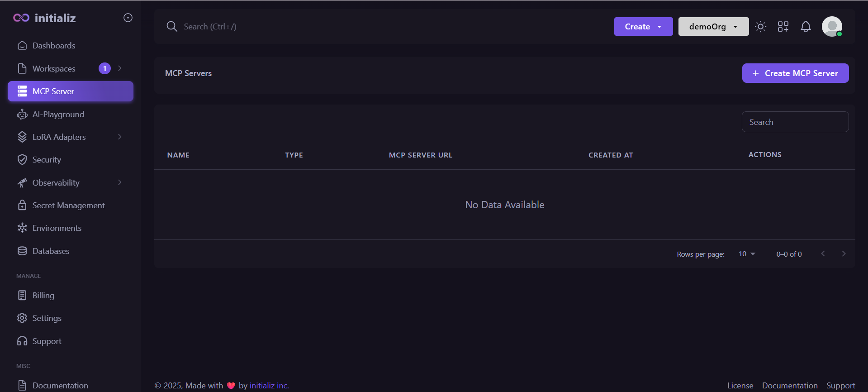Screen dimensions: 868x392
Task: Open notifications bell icon
Action: tap(806, 26)
